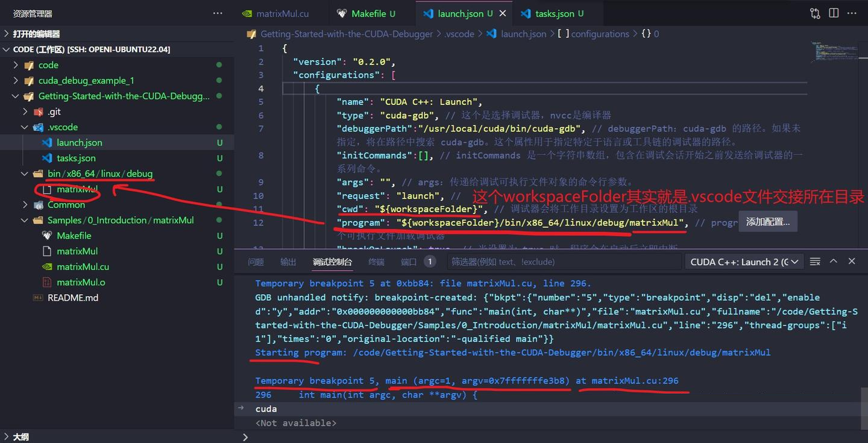This screenshot has width=868, height=443.
Task: Select matrixMul under bin/x86_64/linux/debug
Action: pos(77,189)
